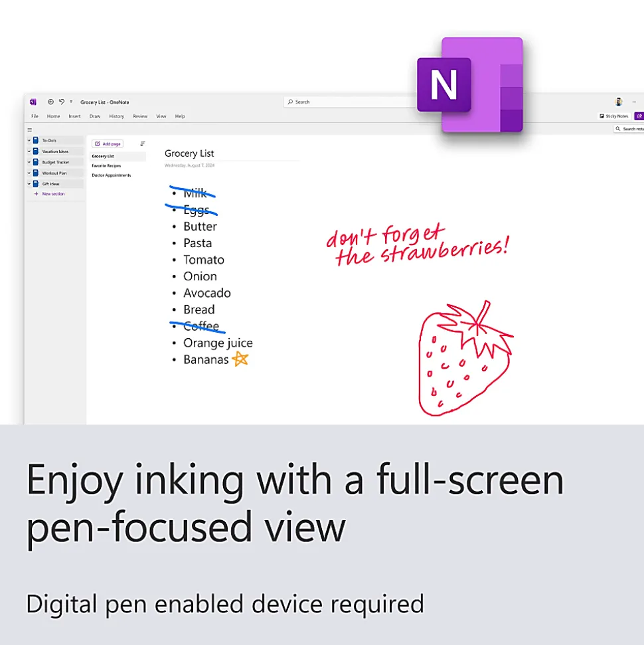This screenshot has width=644, height=645.
Task: Switch to the Draw tab
Action: click(95, 116)
